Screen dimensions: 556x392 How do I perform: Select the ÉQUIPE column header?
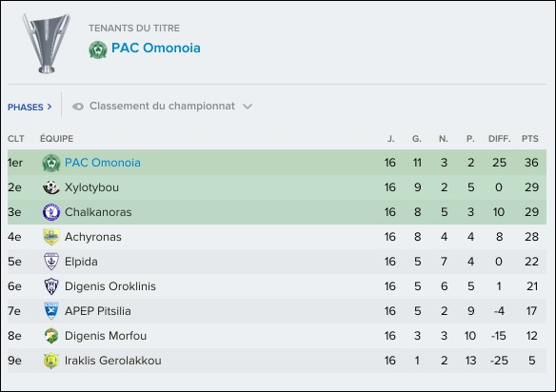57,139
